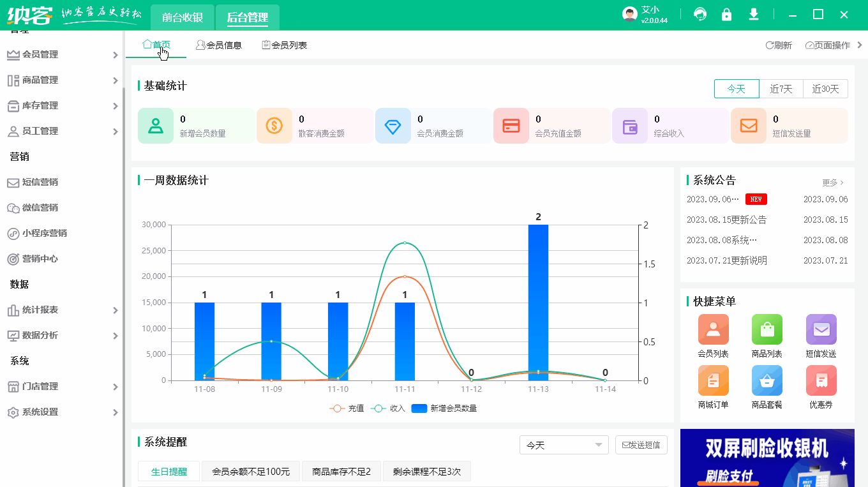This screenshot has height=487, width=868.
Task: Click the lock icon in the title bar
Action: click(x=726, y=13)
